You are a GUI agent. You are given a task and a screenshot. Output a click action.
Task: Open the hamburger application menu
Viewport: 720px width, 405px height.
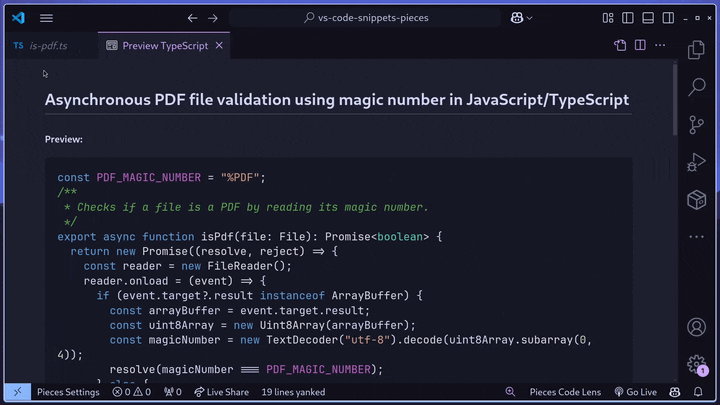(46, 18)
